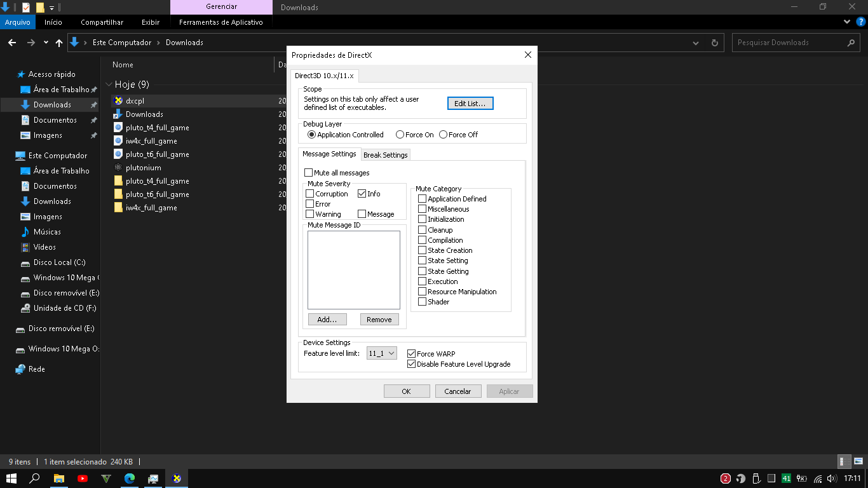868x488 pixels.
Task: Open File Explorer from the taskbar
Action: pyautogui.click(x=58, y=478)
